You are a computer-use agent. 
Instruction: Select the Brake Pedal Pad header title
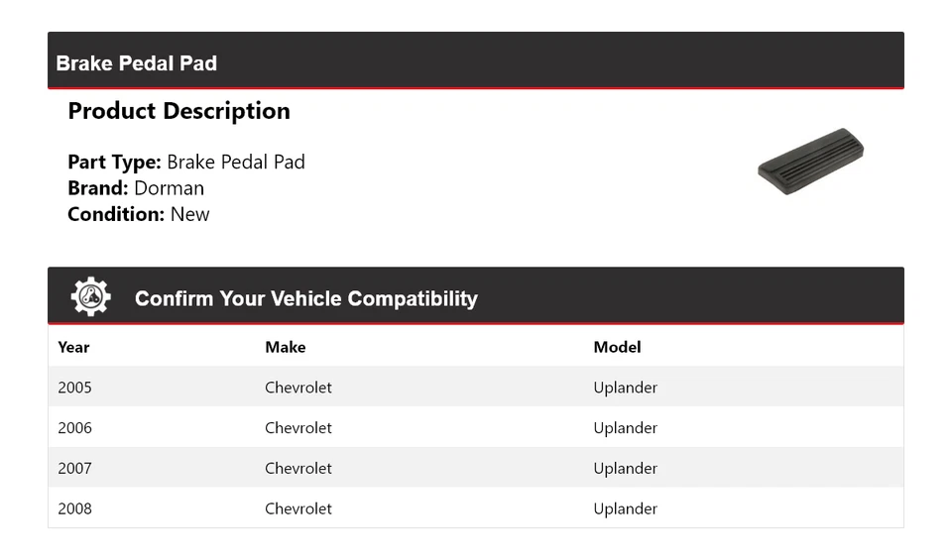tap(137, 63)
